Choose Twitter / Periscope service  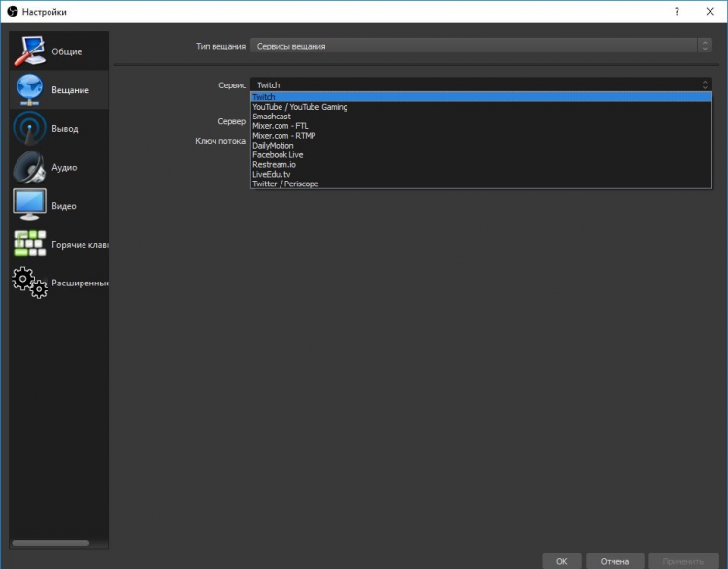click(x=481, y=184)
